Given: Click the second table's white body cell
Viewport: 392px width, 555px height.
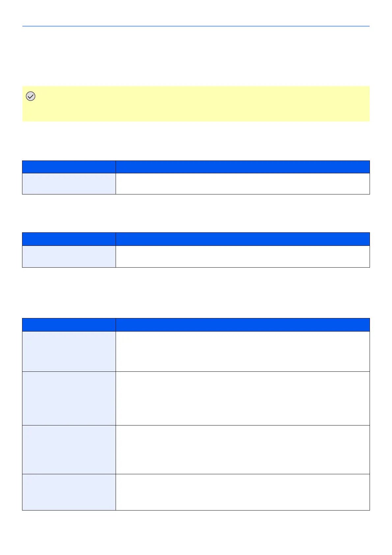Looking at the screenshot, I should (x=242, y=256).
